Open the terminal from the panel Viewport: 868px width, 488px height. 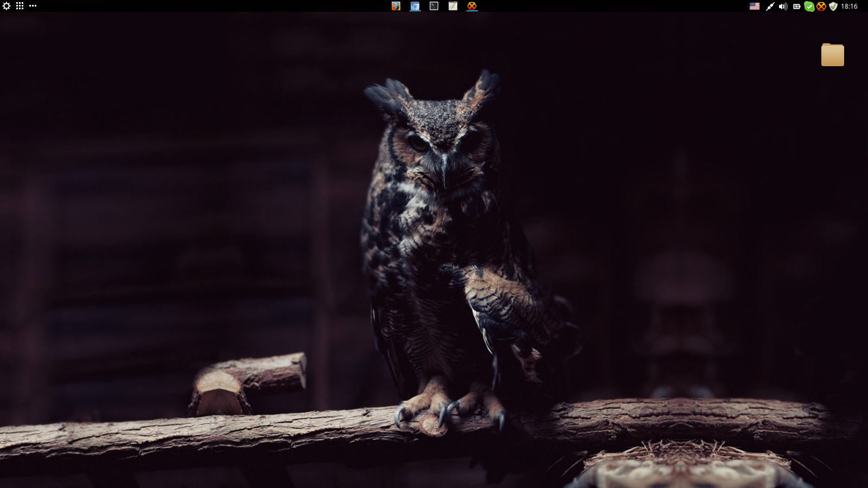tap(434, 6)
